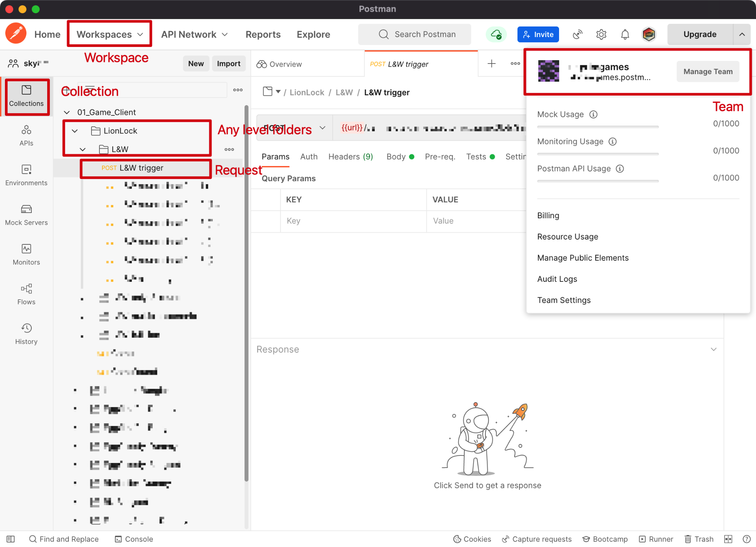Open the History sidebar panel

(26, 334)
